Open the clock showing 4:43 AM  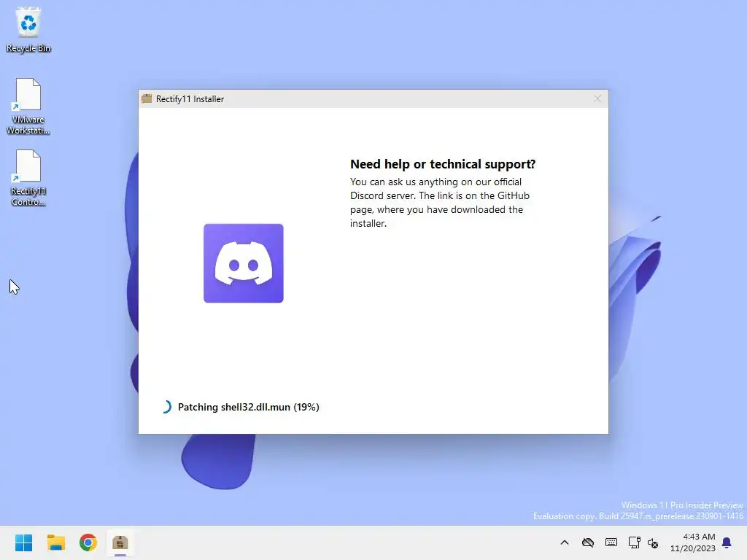click(699, 537)
